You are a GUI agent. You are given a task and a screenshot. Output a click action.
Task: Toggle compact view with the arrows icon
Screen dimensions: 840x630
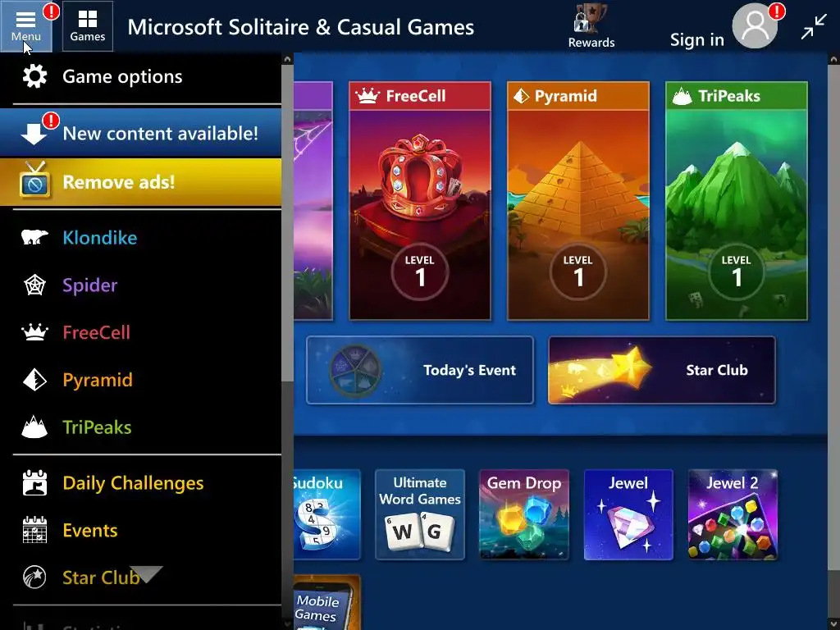point(814,27)
